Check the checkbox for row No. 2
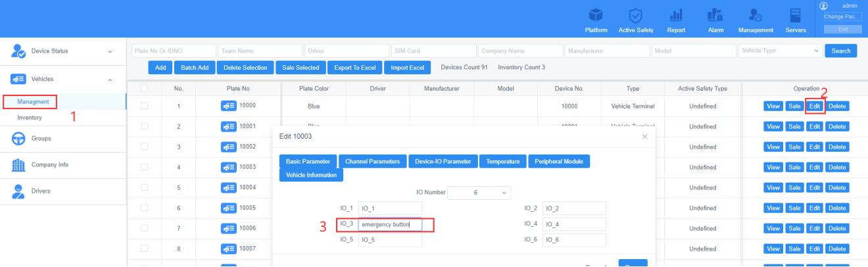This screenshot has width=868, height=267. [144, 126]
